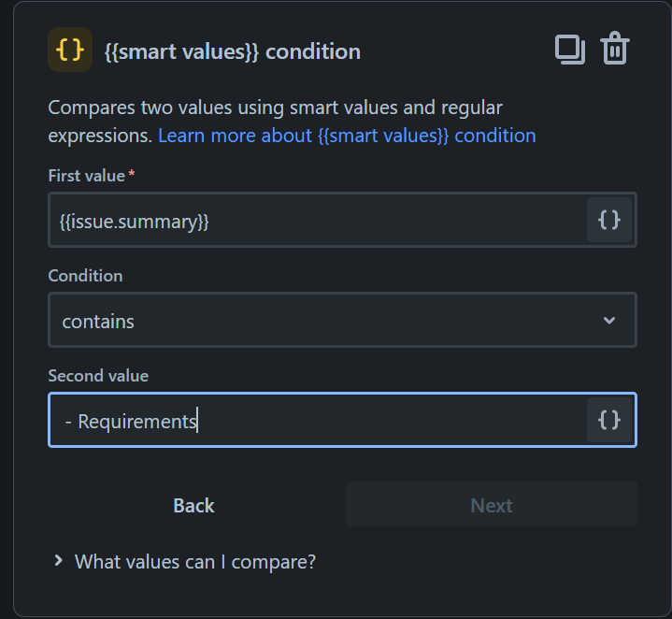Duplicate this condition component
Viewport: 672px width, 619px height.
tap(569, 50)
